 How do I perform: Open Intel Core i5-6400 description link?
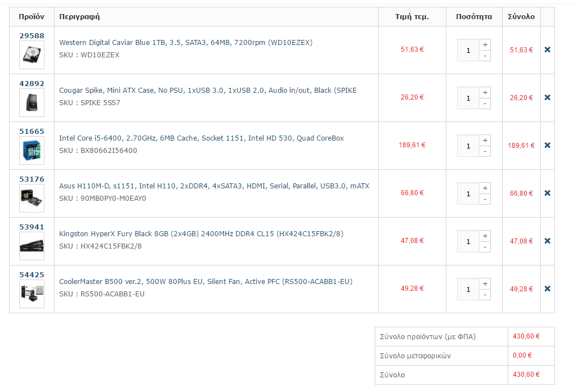point(202,138)
